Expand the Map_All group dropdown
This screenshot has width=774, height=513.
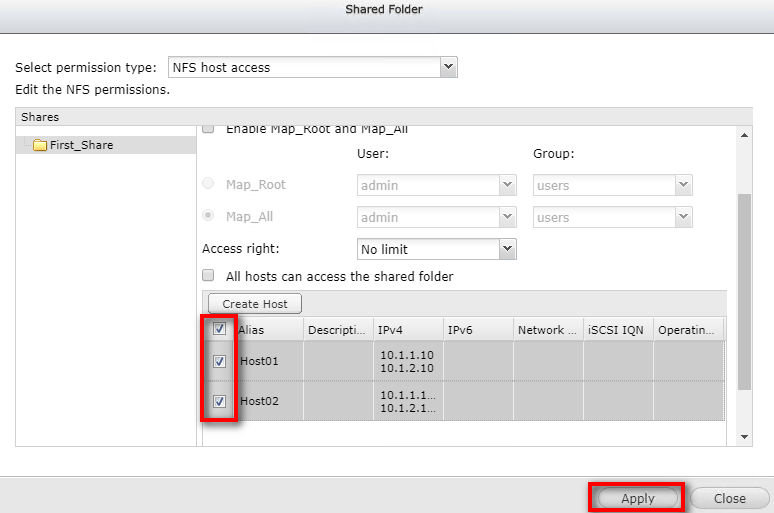pyautogui.click(x=611, y=217)
